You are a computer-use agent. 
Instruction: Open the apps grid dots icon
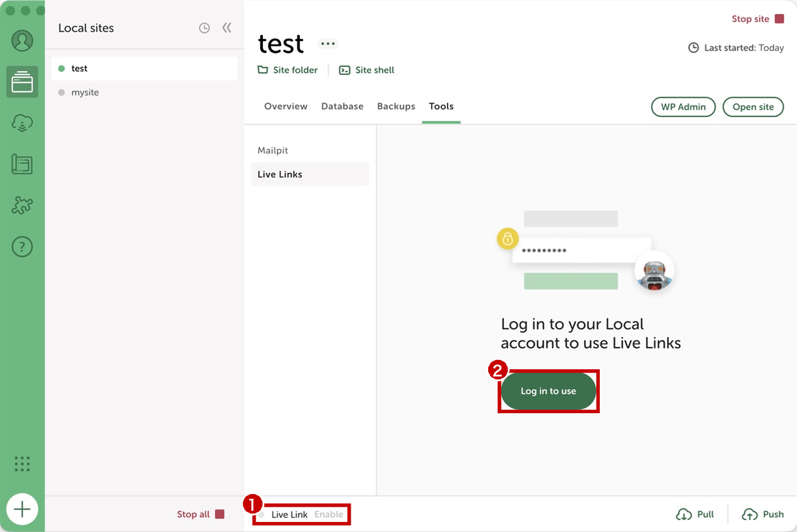pos(22,464)
